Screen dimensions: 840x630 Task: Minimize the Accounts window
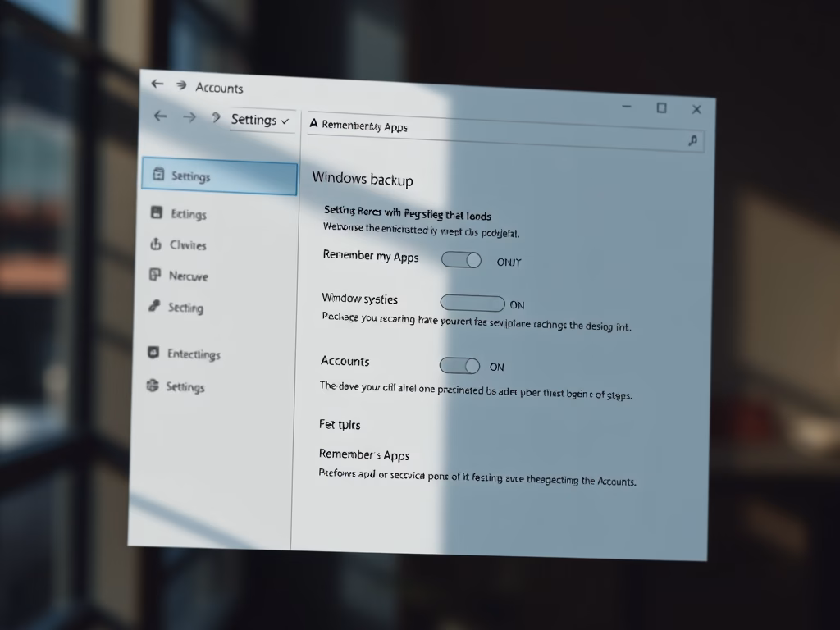point(626,107)
